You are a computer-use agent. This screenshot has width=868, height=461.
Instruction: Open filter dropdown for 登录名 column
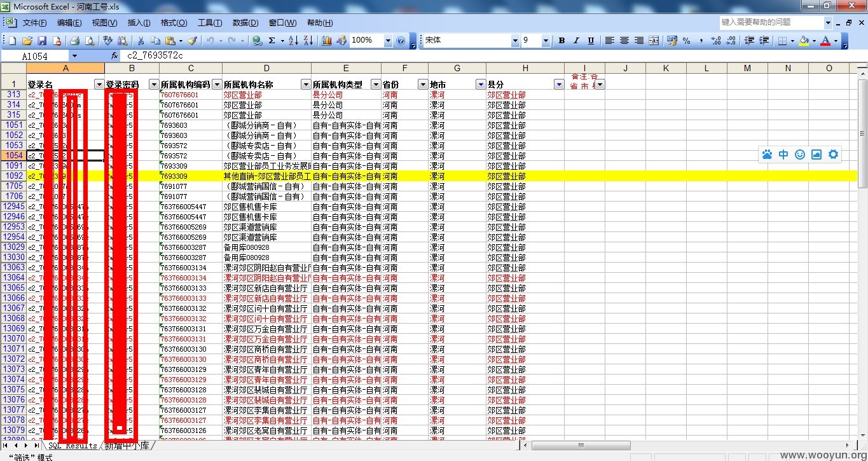click(x=99, y=85)
